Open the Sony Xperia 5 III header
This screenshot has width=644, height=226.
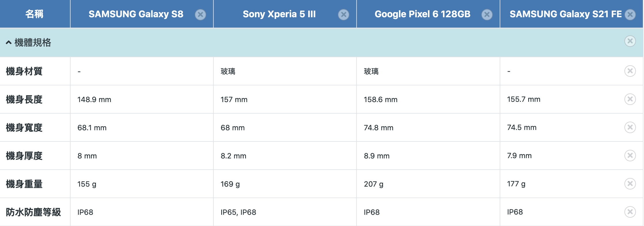tap(279, 14)
